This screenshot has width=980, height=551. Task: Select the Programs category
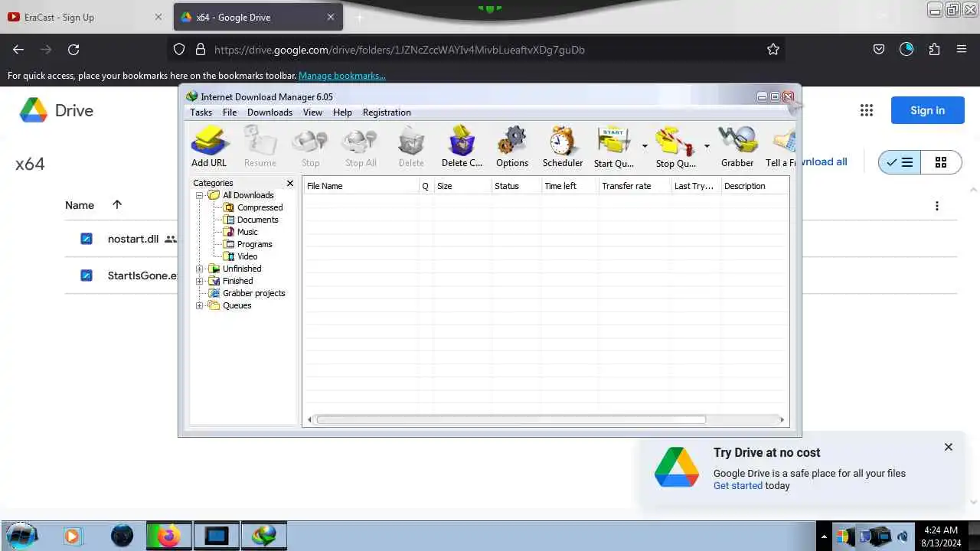[x=254, y=244]
